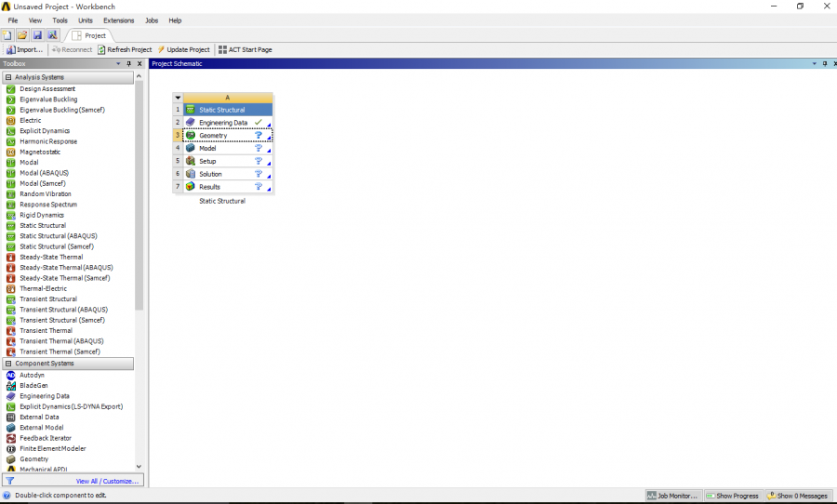The height and width of the screenshot is (504, 837).
Task: Open system A dropdown arrow
Action: point(178,98)
